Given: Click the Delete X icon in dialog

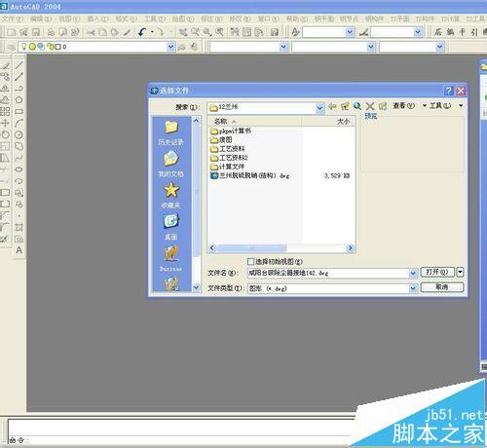Looking at the screenshot, I should 370,106.
